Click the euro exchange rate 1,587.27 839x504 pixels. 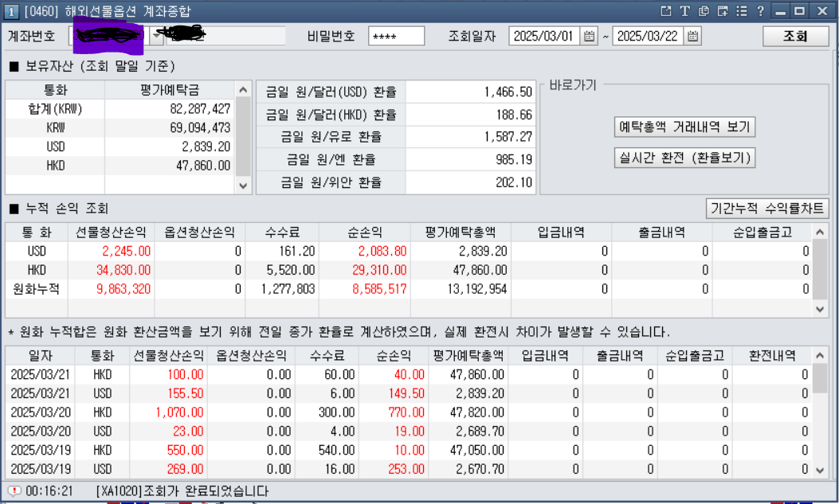(x=508, y=137)
